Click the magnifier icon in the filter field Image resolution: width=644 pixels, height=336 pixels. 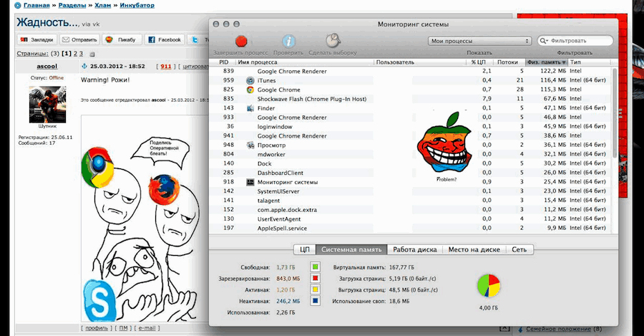(x=544, y=41)
